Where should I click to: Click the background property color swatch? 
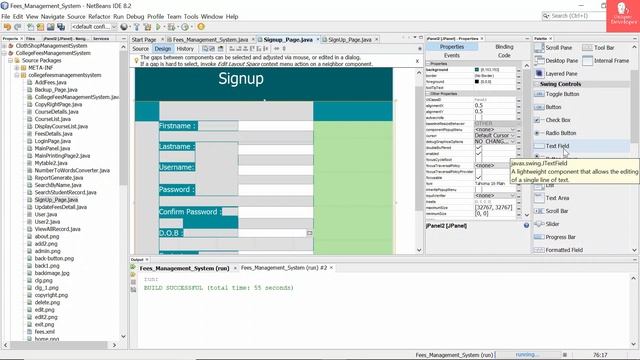477,70
